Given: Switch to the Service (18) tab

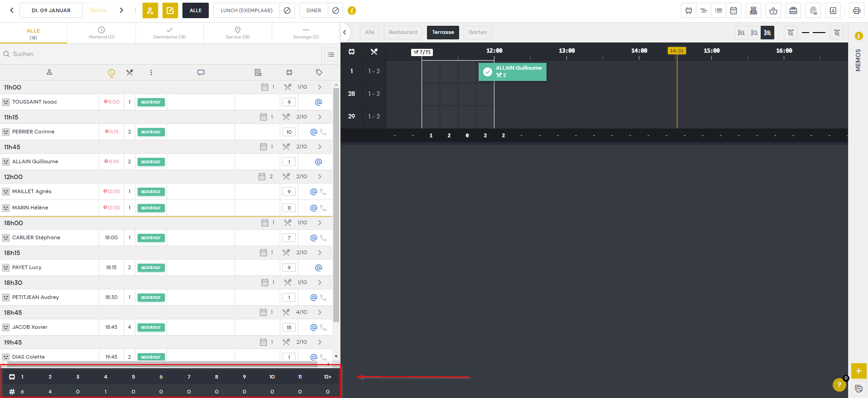Looking at the screenshot, I should (238, 33).
